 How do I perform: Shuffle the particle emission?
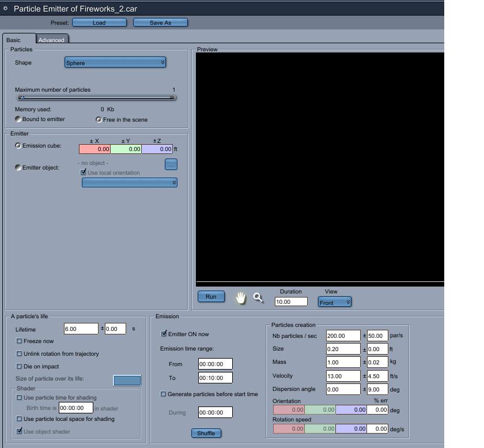206,433
